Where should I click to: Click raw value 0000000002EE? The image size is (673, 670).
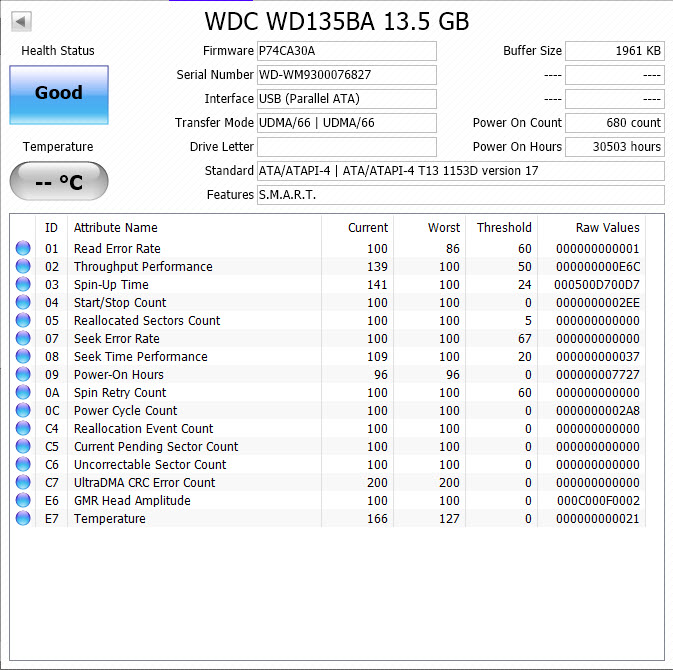(598, 303)
